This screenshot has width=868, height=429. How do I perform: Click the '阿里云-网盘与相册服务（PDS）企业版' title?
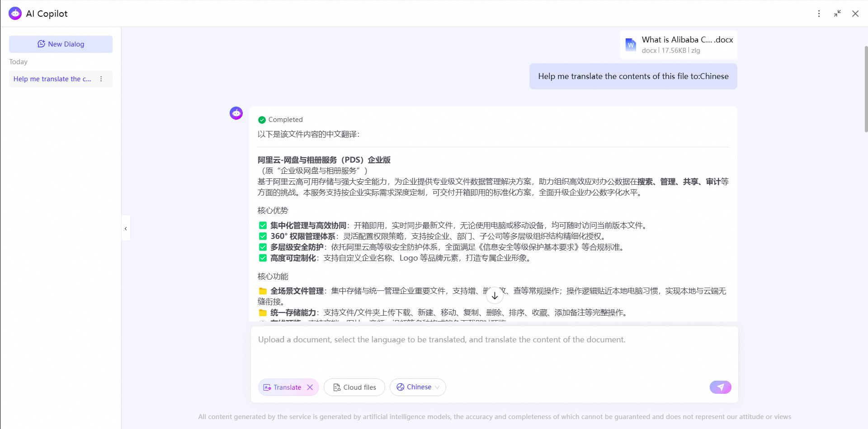coord(324,160)
